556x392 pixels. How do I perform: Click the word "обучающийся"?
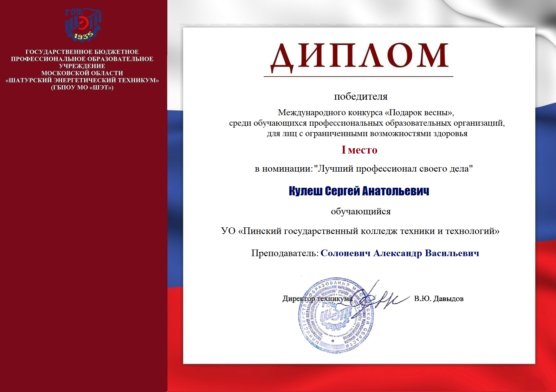click(361, 211)
